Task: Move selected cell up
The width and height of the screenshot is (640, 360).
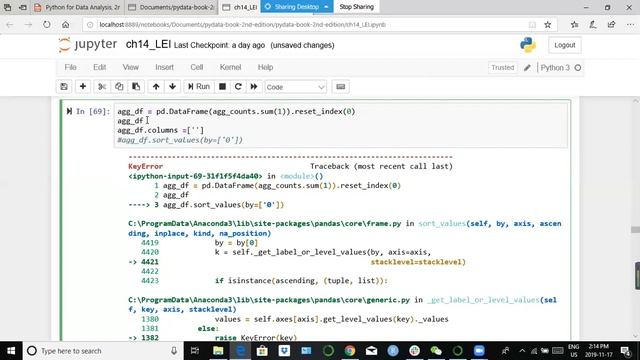Action: coord(156,87)
